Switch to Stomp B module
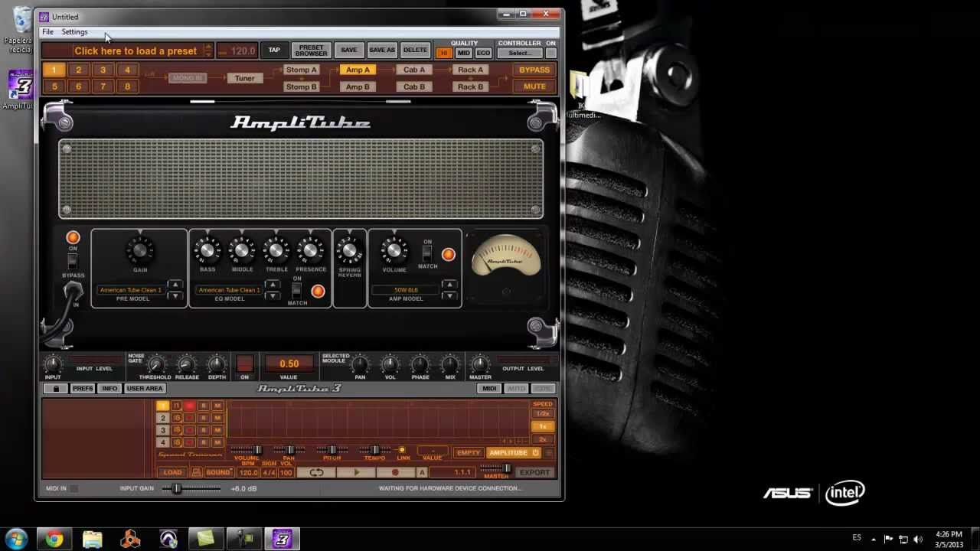 click(x=301, y=87)
